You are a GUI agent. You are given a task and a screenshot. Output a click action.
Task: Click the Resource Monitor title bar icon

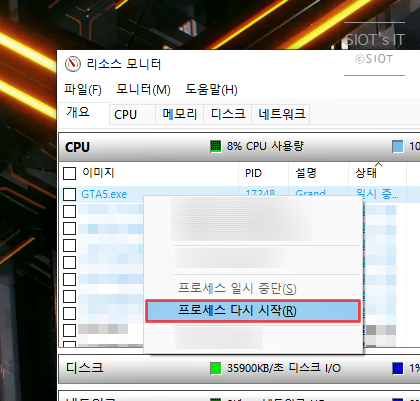[73, 64]
